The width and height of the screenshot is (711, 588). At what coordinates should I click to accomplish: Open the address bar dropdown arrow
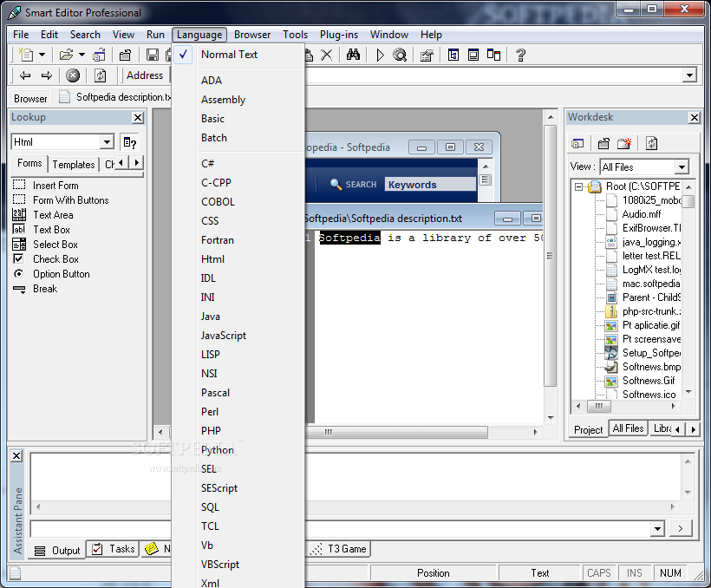(689, 75)
